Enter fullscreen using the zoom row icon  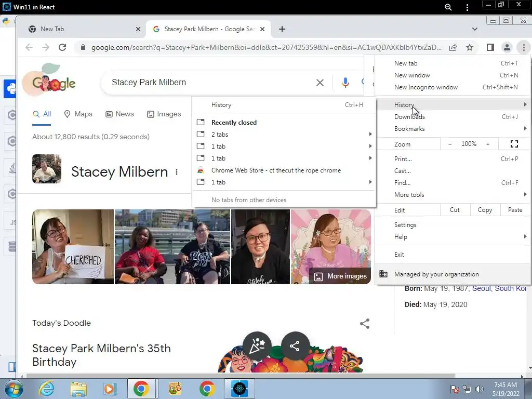click(x=514, y=144)
